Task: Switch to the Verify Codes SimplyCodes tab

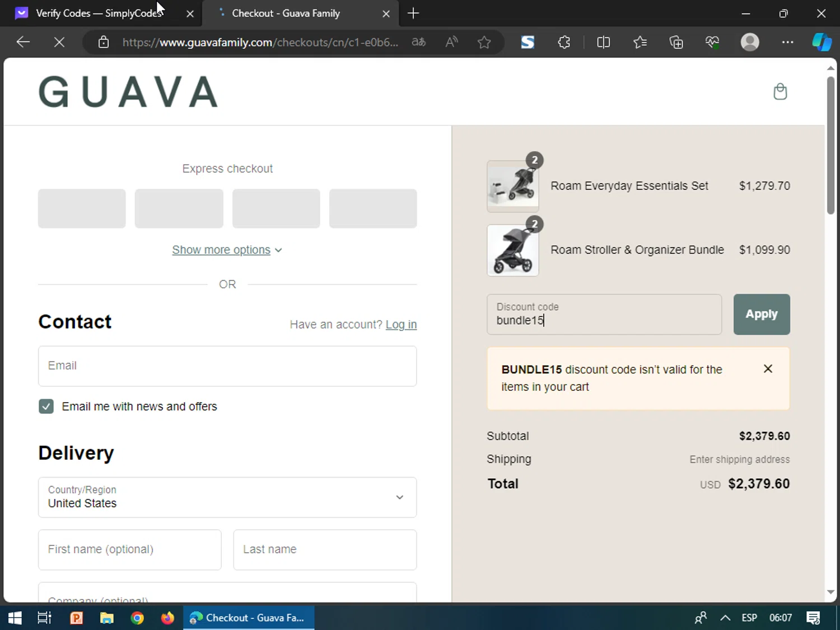Action: point(99,13)
